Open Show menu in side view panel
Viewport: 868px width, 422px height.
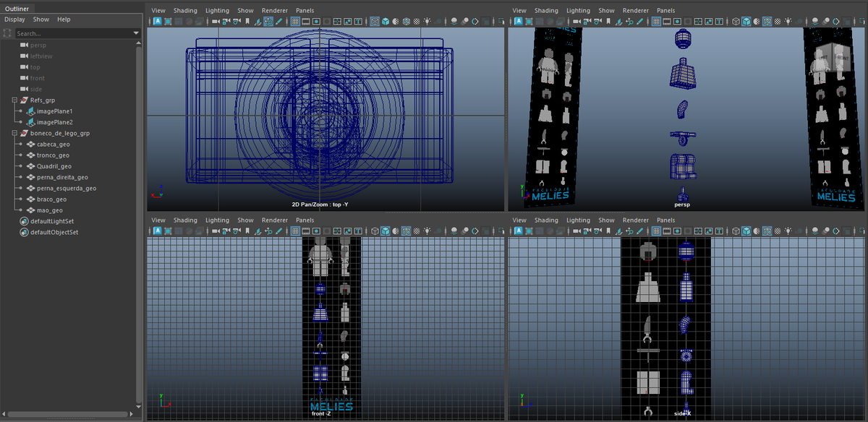607,220
